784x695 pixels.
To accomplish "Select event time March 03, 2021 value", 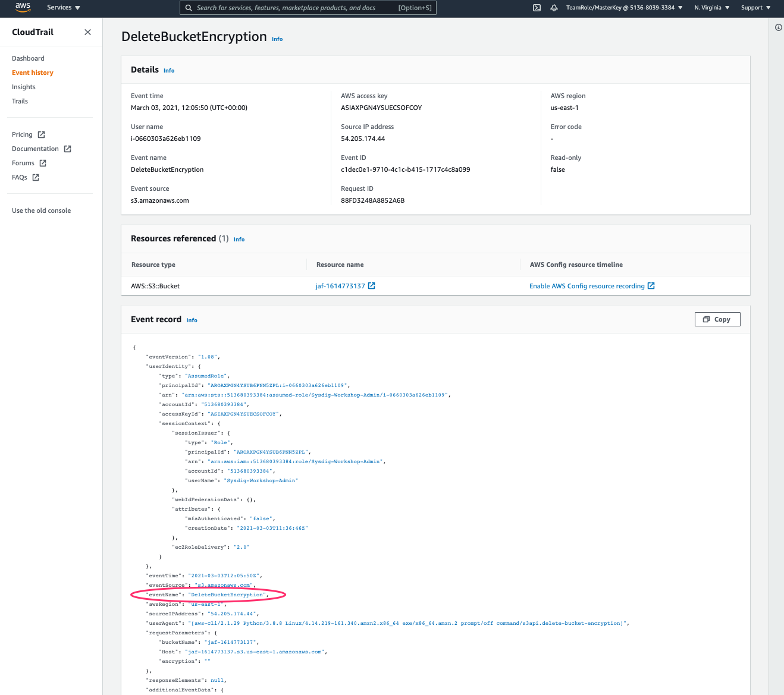I will tap(189, 108).
